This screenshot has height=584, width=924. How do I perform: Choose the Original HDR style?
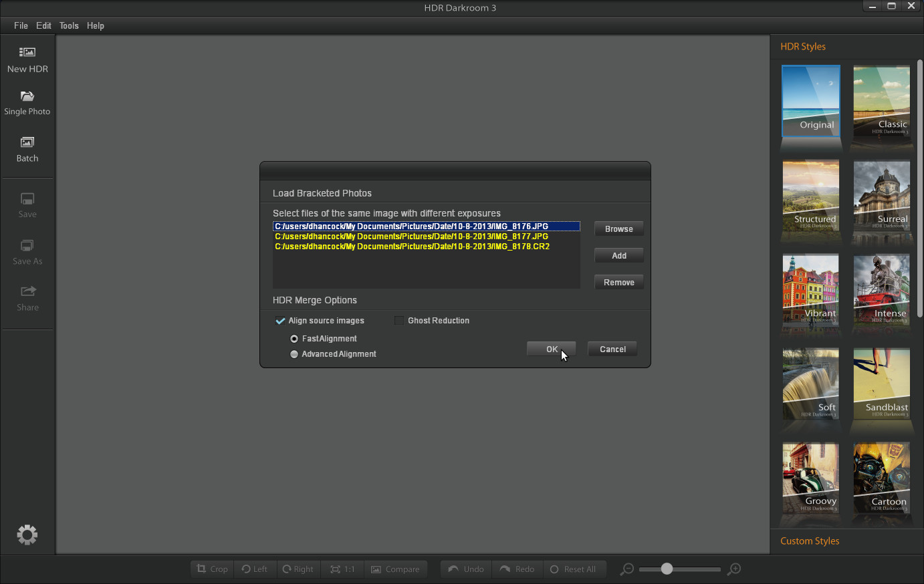tap(811, 100)
